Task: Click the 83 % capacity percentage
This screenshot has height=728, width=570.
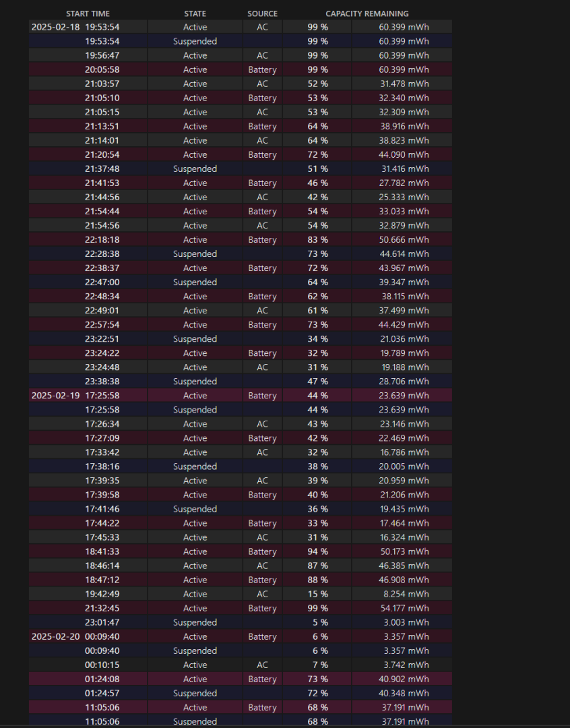Action: (x=317, y=239)
